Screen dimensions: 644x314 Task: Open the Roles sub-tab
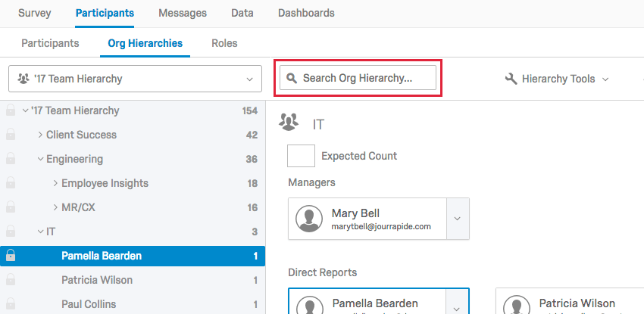click(x=224, y=43)
